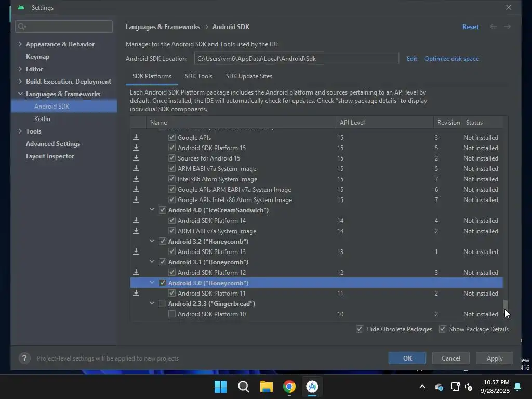
Task: Expand Editor settings section
Action: click(20, 69)
